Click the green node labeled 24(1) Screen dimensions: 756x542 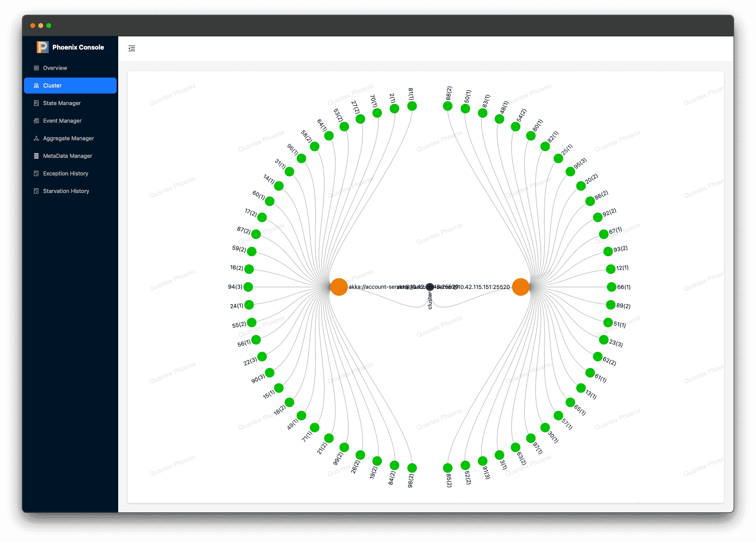[249, 305]
